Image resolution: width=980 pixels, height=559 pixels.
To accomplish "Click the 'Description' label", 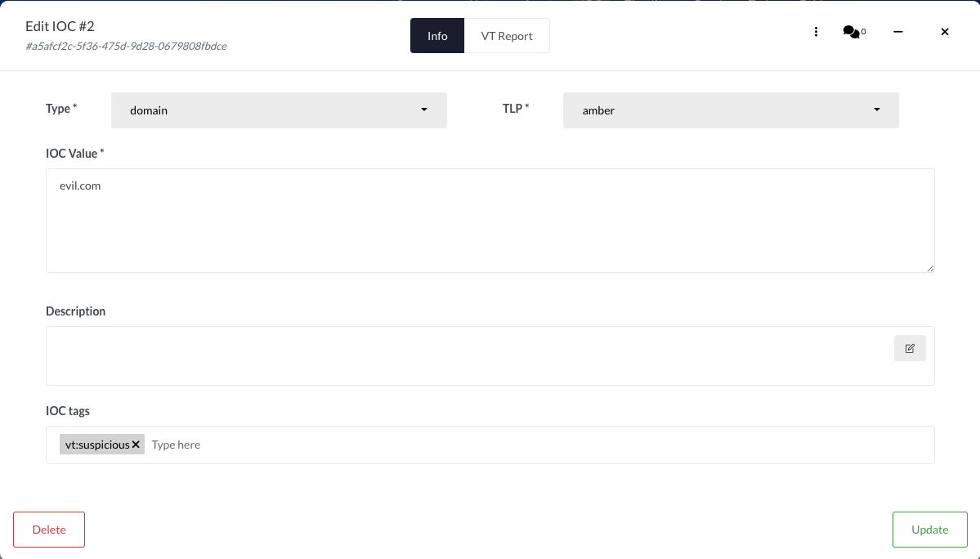I will [76, 311].
